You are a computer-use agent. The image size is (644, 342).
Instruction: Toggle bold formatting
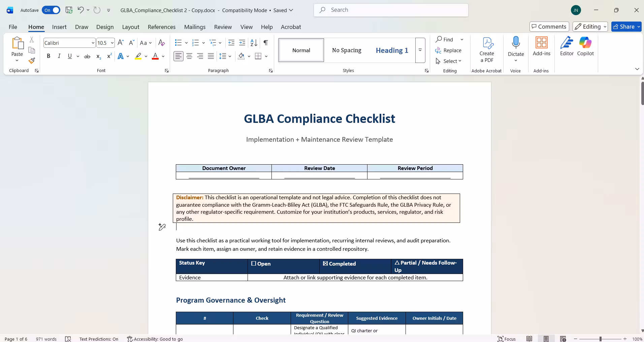49,56
